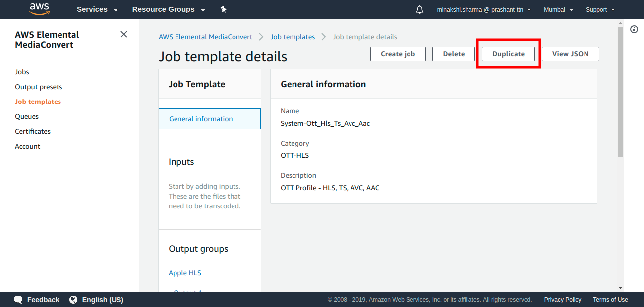Open the Apple HLS output group
The height and width of the screenshot is (307, 644).
tap(185, 273)
